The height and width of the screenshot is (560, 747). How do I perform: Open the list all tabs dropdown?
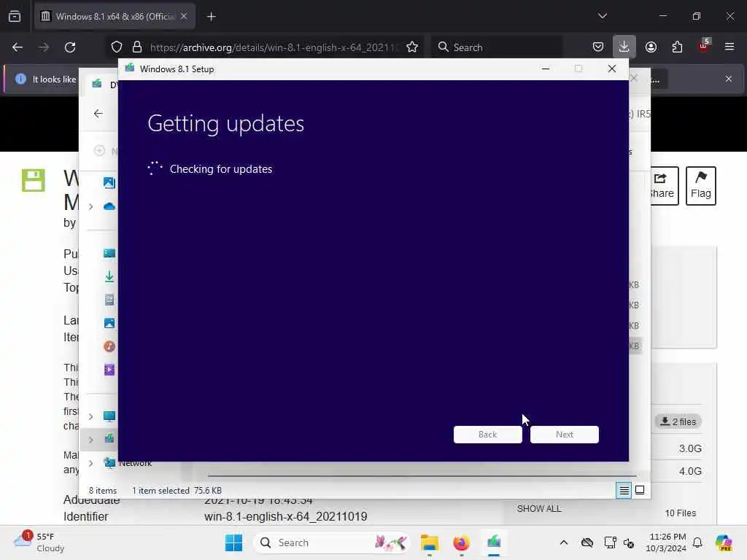click(x=602, y=16)
